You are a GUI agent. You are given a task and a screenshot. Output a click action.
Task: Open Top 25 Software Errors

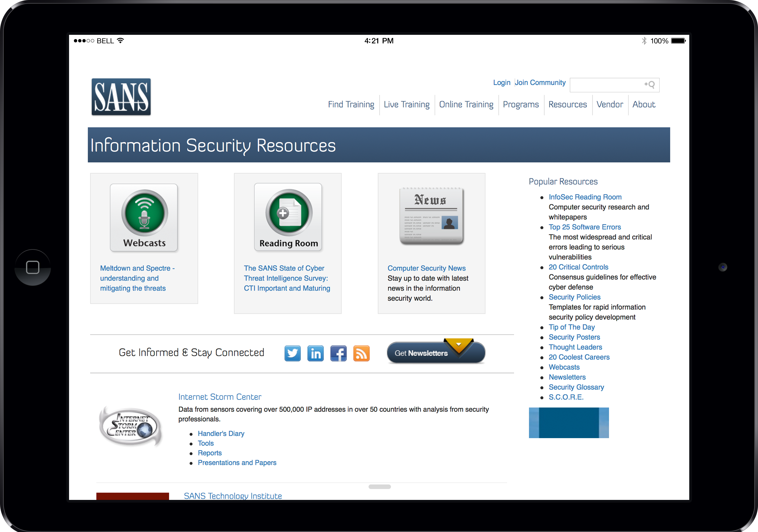click(585, 227)
